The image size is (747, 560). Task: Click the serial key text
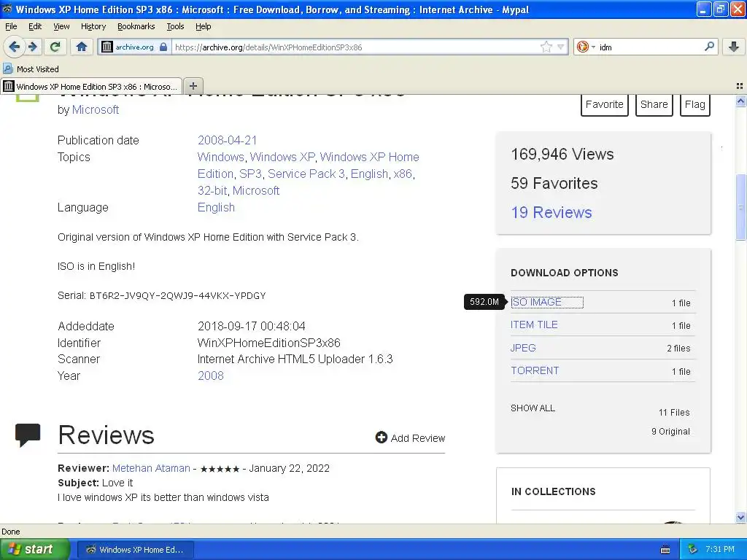[178, 296]
